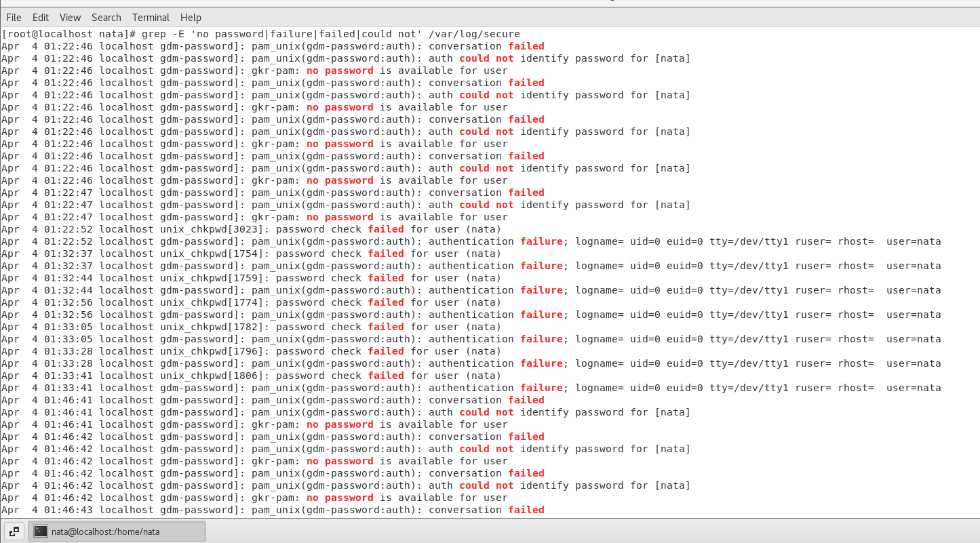Image resolution: width=980 pixels, height=543 pixels.
Task: Click the 01:46:41 'could not identify password' line
Action: (x=346, y=412)
